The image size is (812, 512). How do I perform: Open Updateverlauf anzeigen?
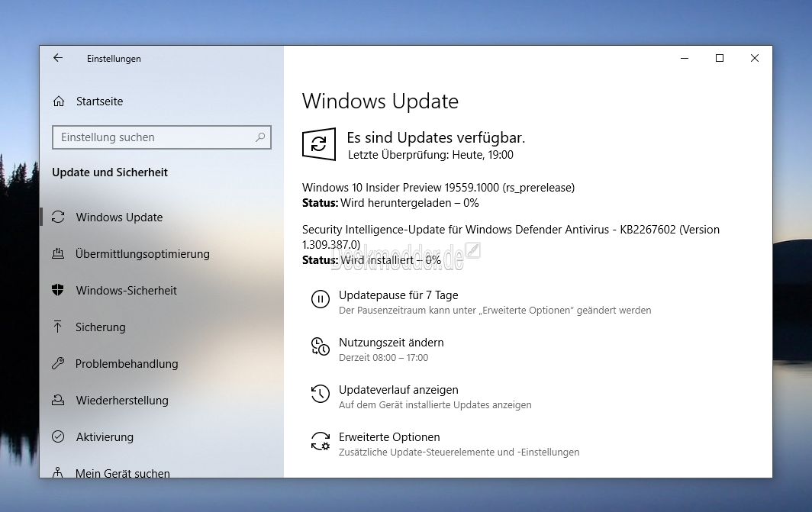point(398,390)
